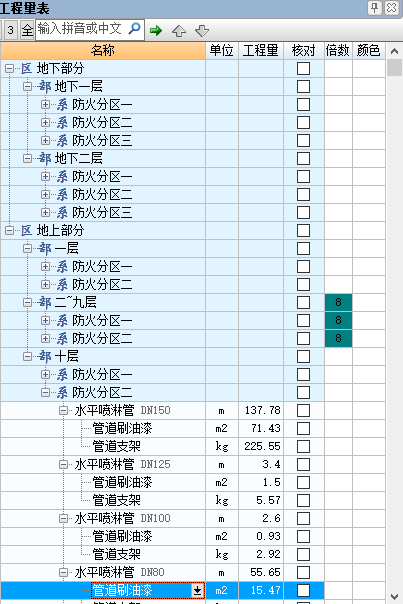This screenshot has width=403, height=604.
Task: Collapse the 地下二层 node
Action: [x=27, y=158]
